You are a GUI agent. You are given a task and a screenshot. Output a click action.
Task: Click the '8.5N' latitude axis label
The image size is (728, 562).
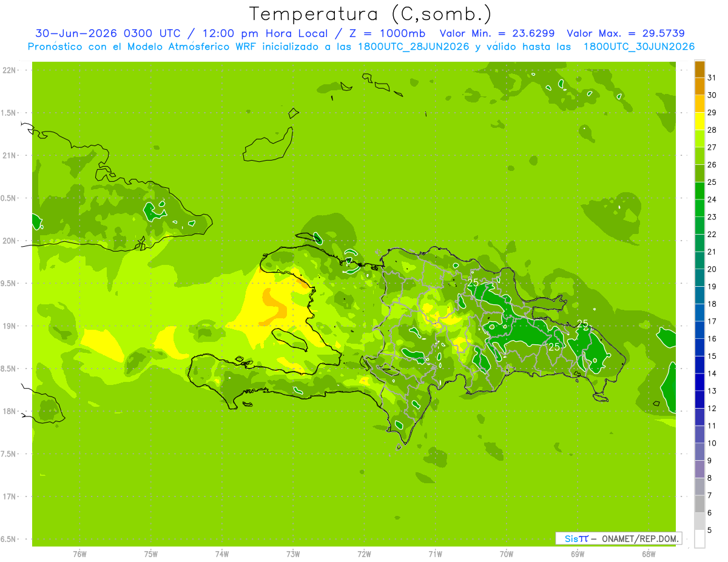[9, 369]
